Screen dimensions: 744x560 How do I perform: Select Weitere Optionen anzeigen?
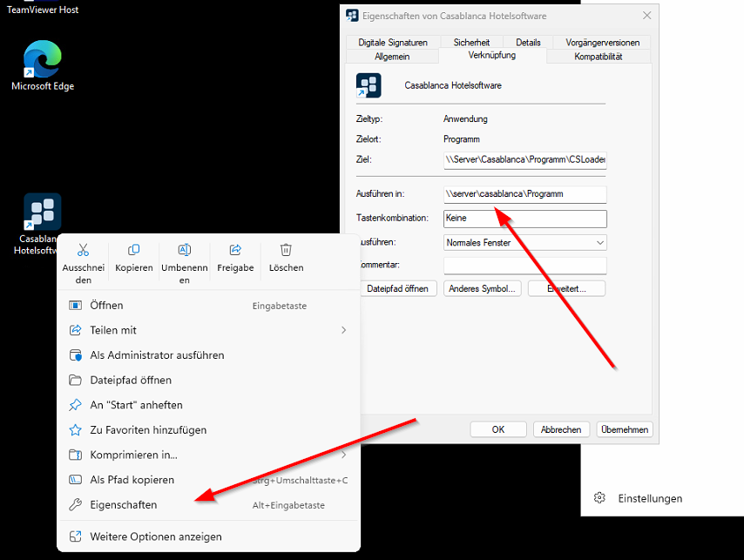point(209,536)
